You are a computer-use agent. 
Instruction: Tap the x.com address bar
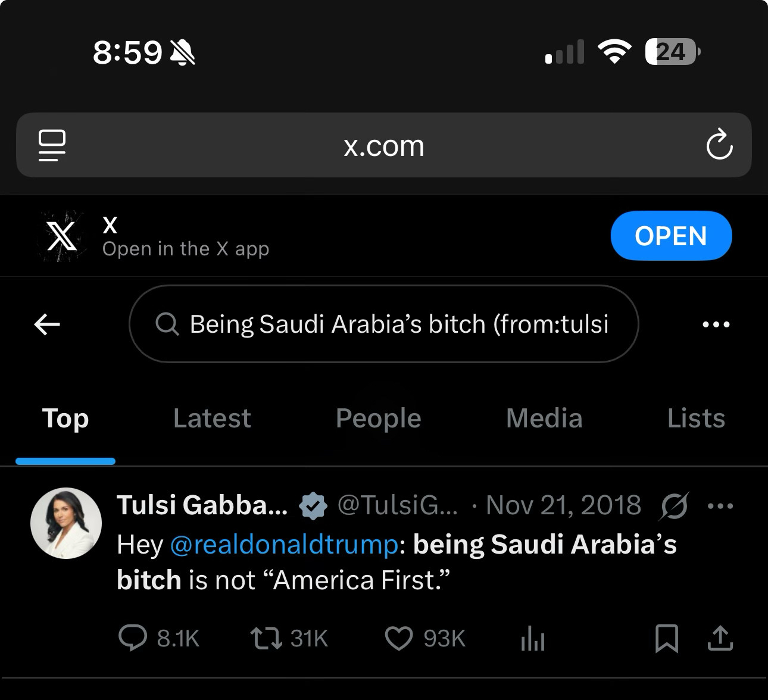383,145
